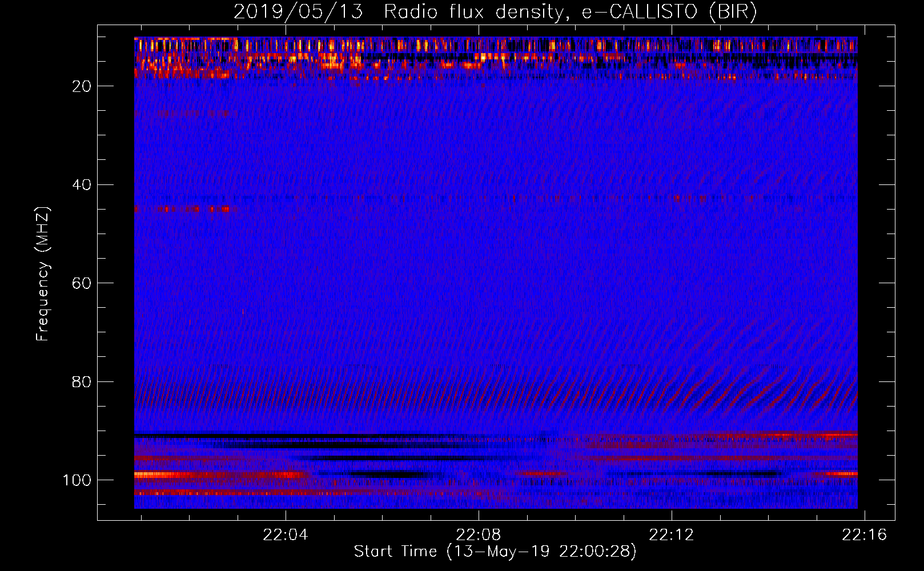Click the '22:12' time tick label

(672, 534)
